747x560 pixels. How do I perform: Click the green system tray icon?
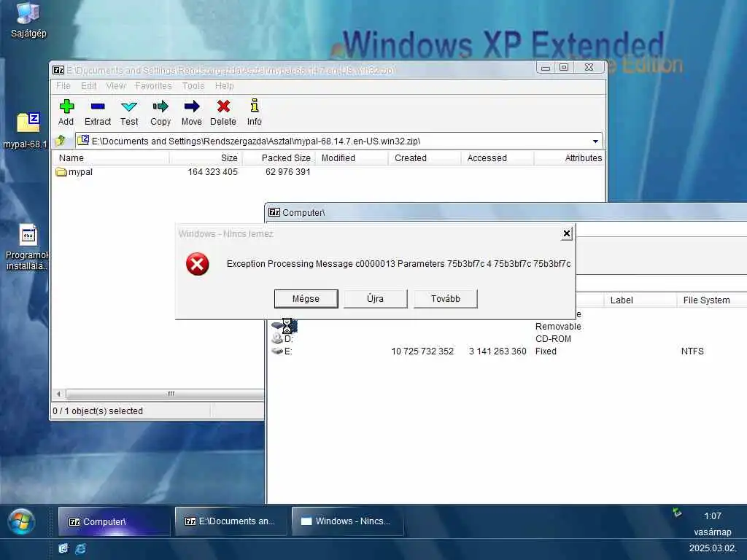click(677, 513)
